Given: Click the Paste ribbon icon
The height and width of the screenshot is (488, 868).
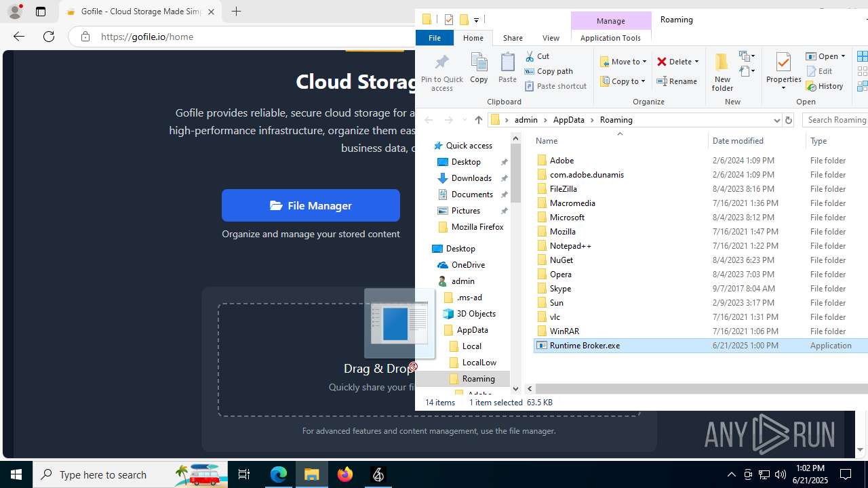Looking at the screenshot, I should coord(507,68).
